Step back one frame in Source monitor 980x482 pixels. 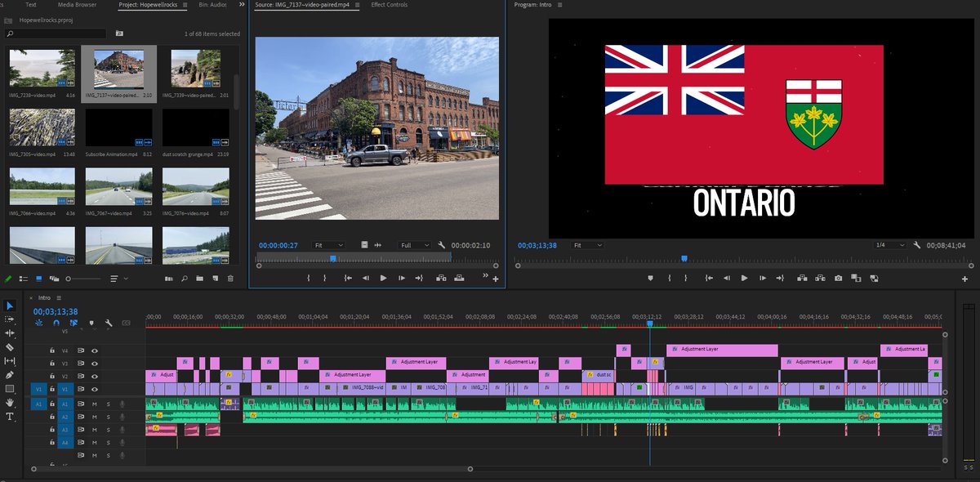click(365, 278)
